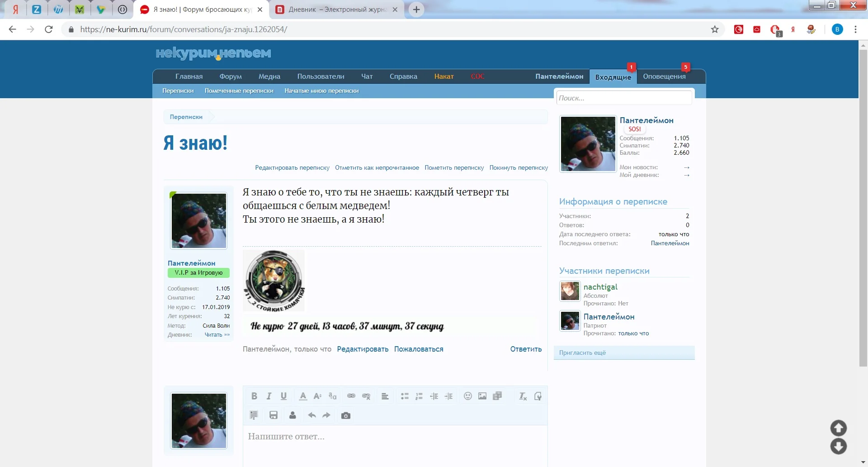Open the Накат navigation item

444,76
